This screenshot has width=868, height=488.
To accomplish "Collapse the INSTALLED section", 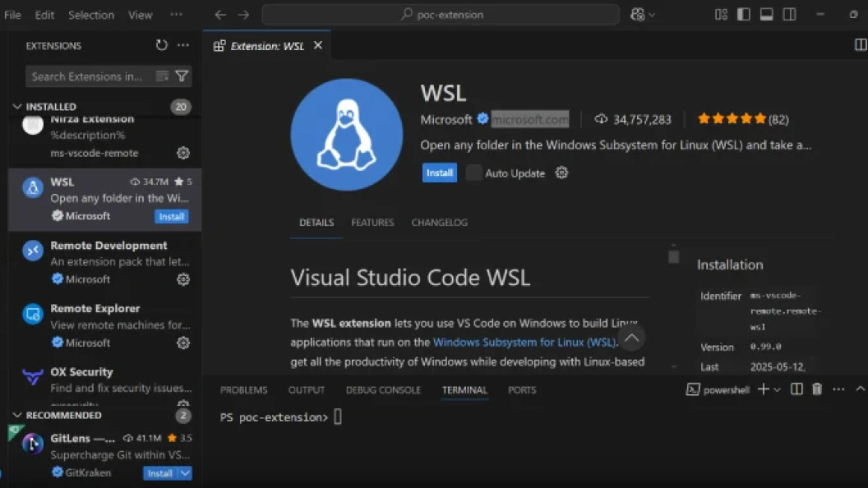I will tap(17, 106).
